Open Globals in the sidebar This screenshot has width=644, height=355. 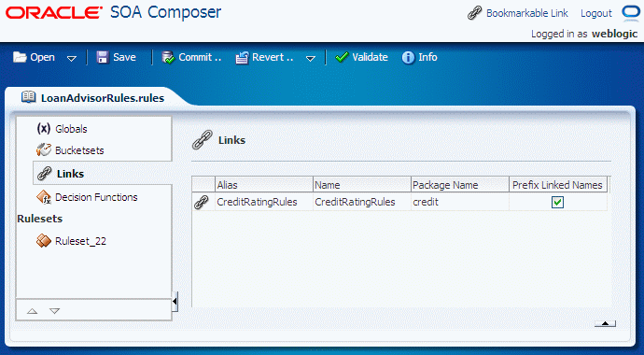click(71, 129)
